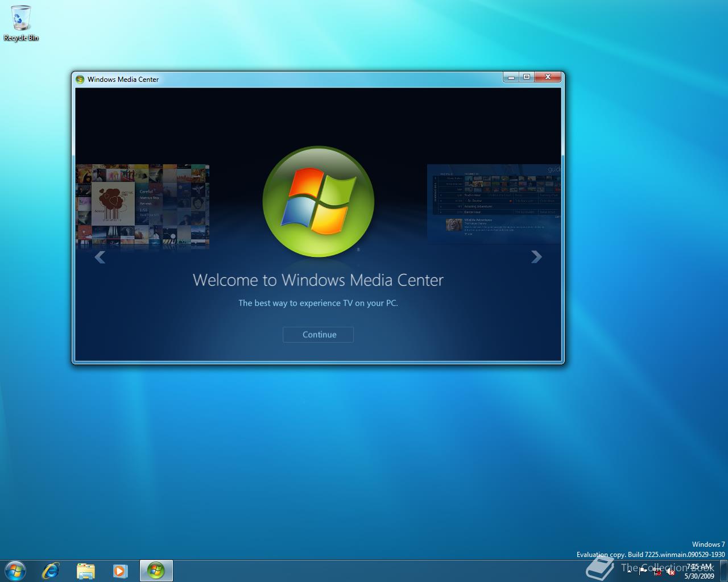The width and height of the screenshot is (728, 582).
Task: Advance to next slide with right arrow
Action: click(536, 257)
